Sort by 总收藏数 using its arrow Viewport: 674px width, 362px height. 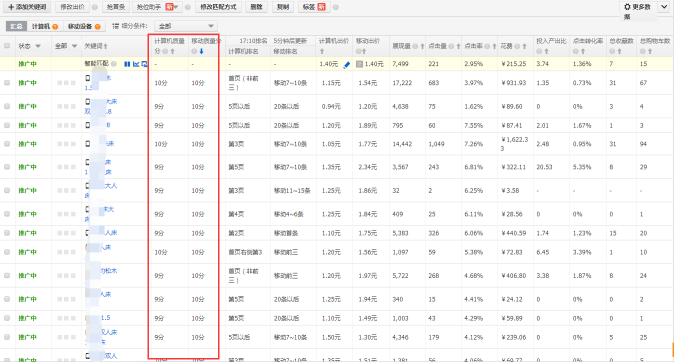pos(619,51)
